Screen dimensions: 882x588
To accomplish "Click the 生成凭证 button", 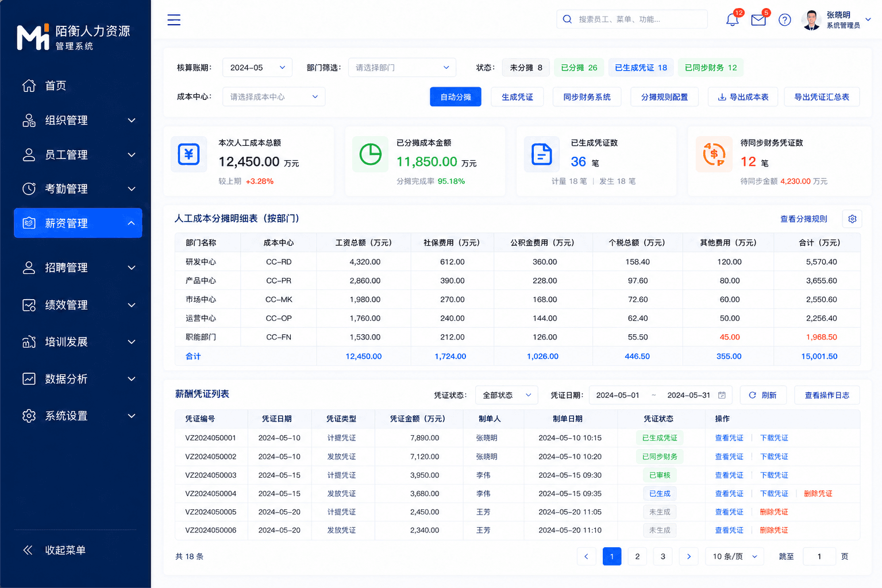I will coord(517,97).
